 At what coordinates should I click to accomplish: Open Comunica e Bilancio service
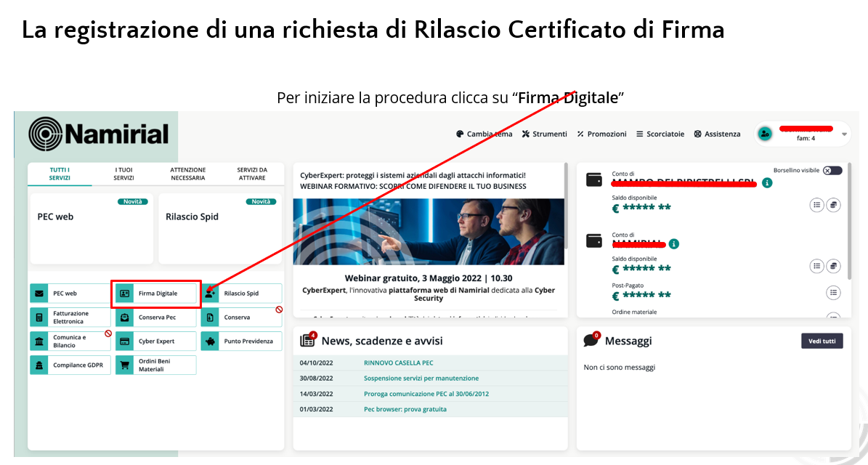point(70,341)
